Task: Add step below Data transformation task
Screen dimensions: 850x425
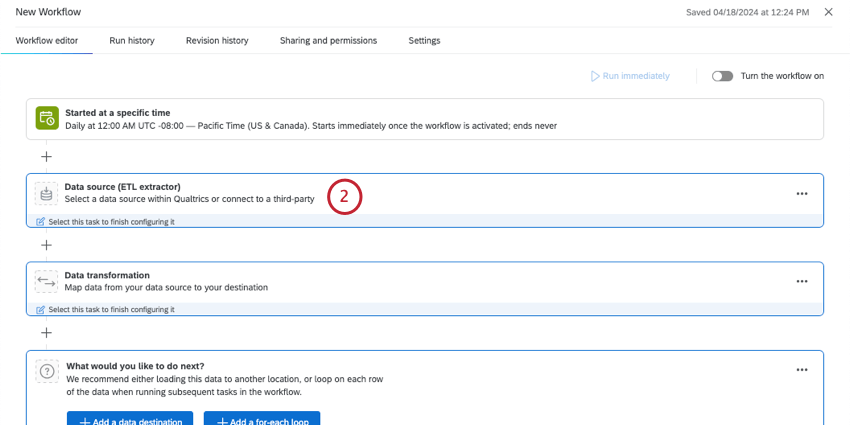Action: (46, 333)
